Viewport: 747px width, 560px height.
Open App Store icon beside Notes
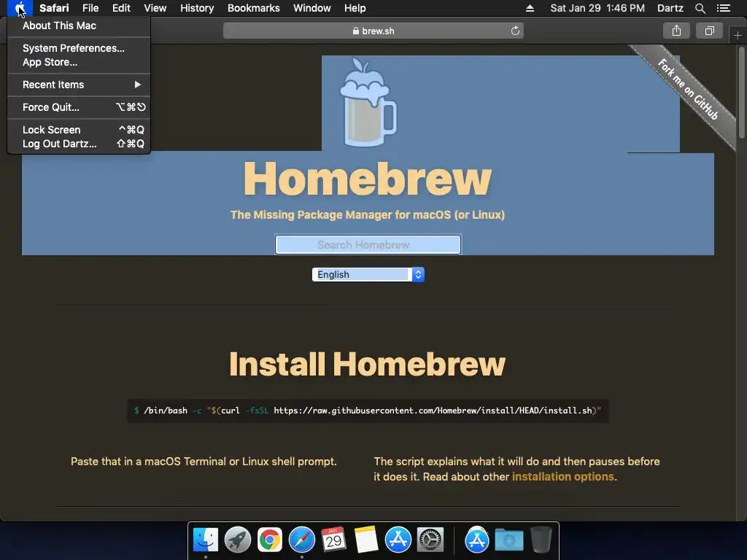(398, 540)
